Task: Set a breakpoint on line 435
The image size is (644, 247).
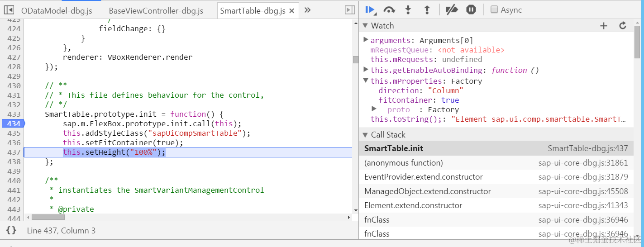Action: click(x=14, y=133)
